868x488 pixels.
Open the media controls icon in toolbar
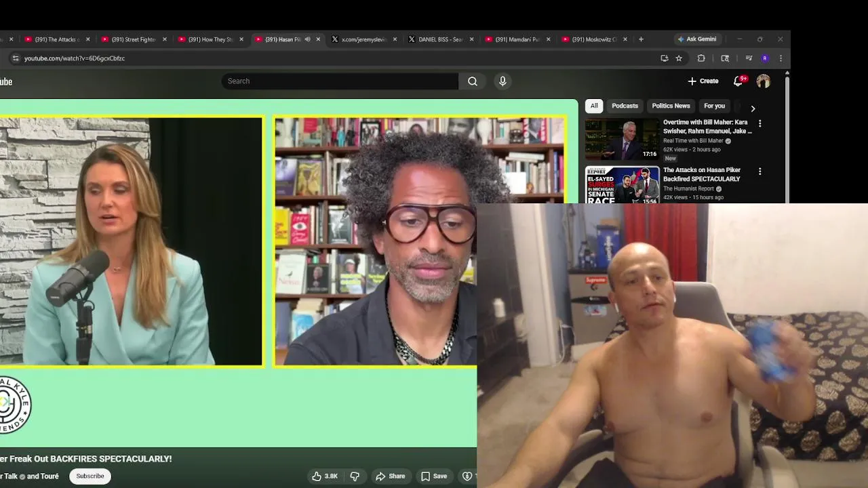749,58
